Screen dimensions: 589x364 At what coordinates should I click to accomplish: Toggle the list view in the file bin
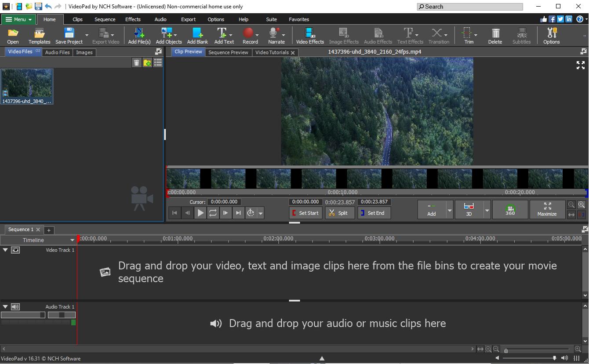click(x=158, y=62)
